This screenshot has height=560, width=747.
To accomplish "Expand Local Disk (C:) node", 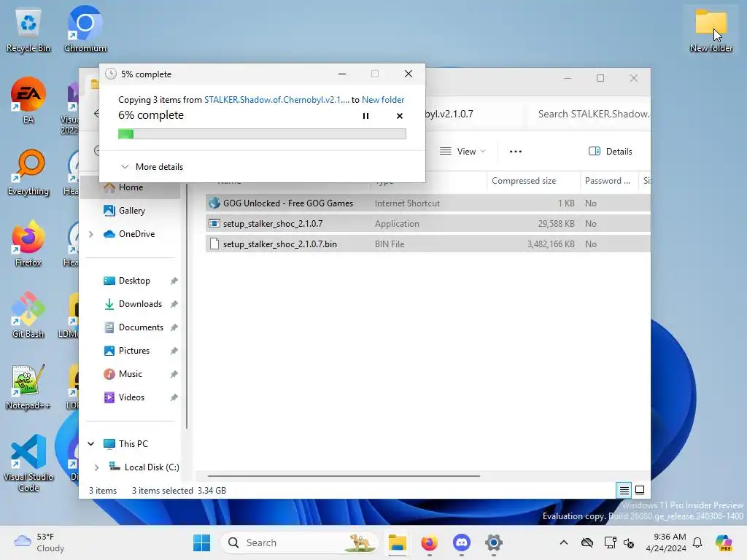I will [97, 467].
